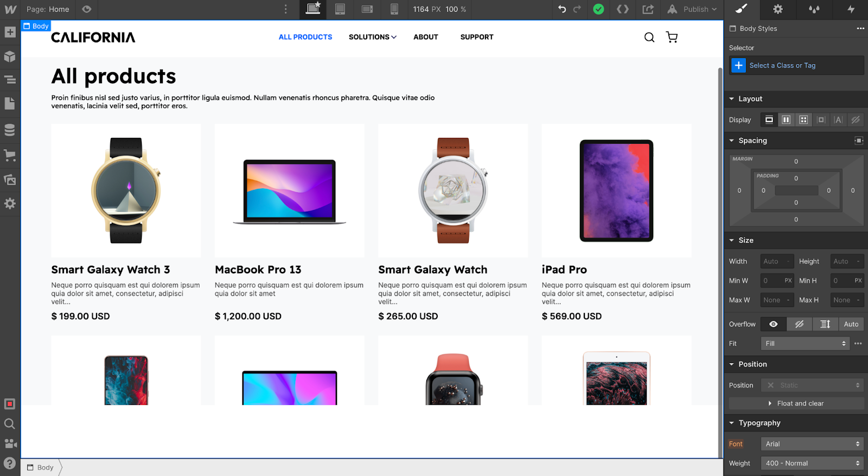Screen dimensions: 868x476
Task: Open the Symbols cube panel
Action: click(x=10, y=56)
